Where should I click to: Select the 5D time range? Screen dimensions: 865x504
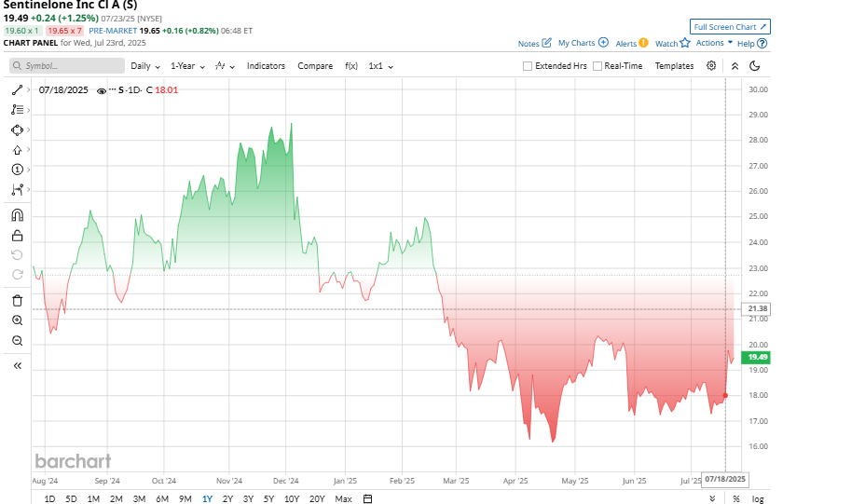(71, 498)
